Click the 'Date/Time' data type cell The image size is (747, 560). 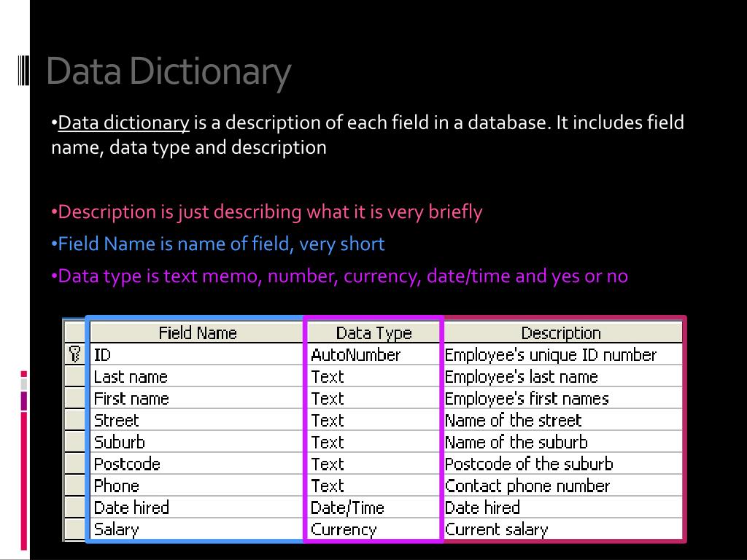(x=373, y=507)
